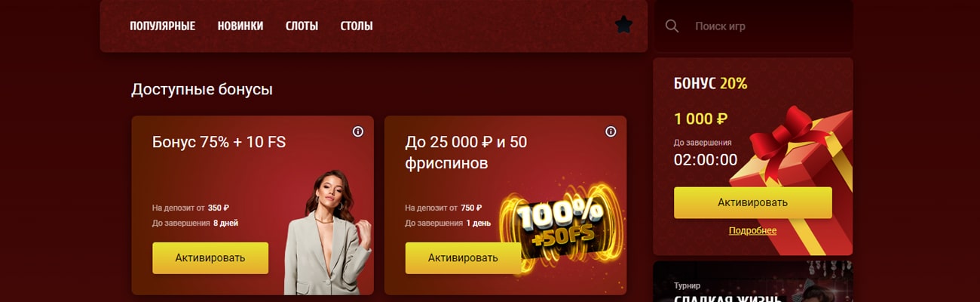Activate the 20% bonus offer
Image resolution: width=980 pixels, height=302 pixels.
pyautogui.click(x=752, y=202)
